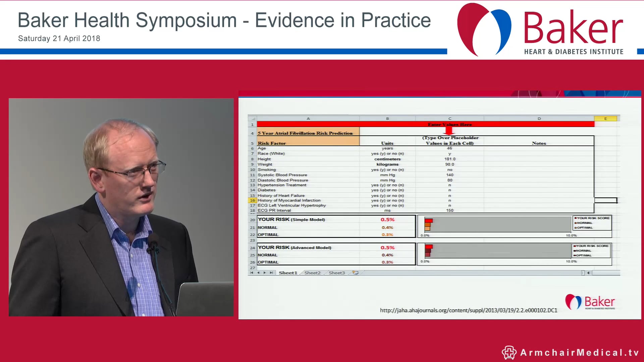
Task: Open the jaha.ahajournals.org supplement link
Action: (468, 310)
